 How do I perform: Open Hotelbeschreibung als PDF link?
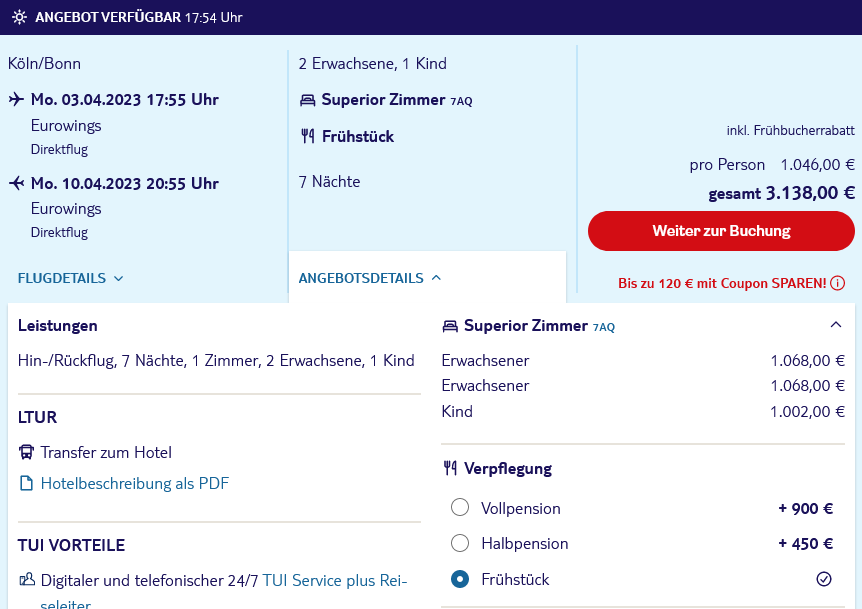[x=135, y=483]
